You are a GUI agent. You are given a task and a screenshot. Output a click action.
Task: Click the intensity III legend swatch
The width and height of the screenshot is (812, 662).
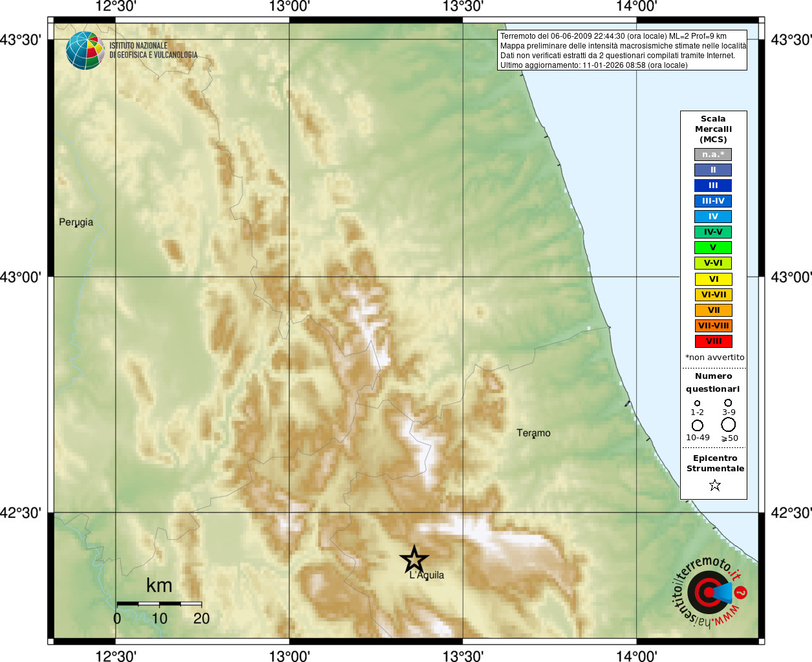713,186
